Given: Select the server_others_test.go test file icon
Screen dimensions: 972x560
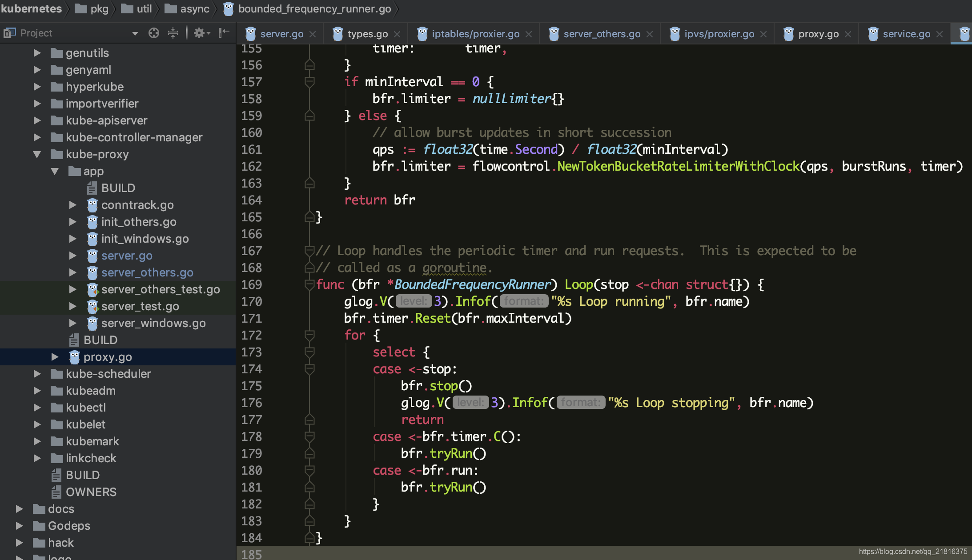Looking at the screenshot, I should pos(92,289).
